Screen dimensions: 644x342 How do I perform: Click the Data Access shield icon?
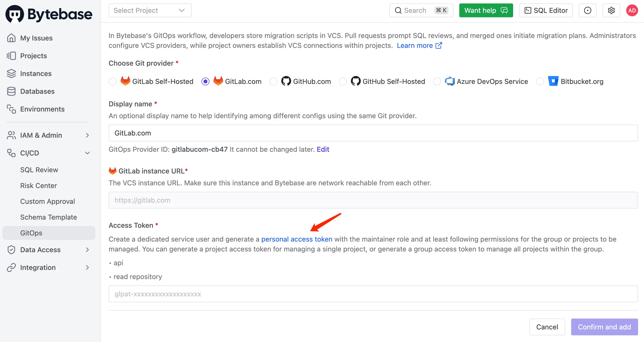click(x=11, y=249)
